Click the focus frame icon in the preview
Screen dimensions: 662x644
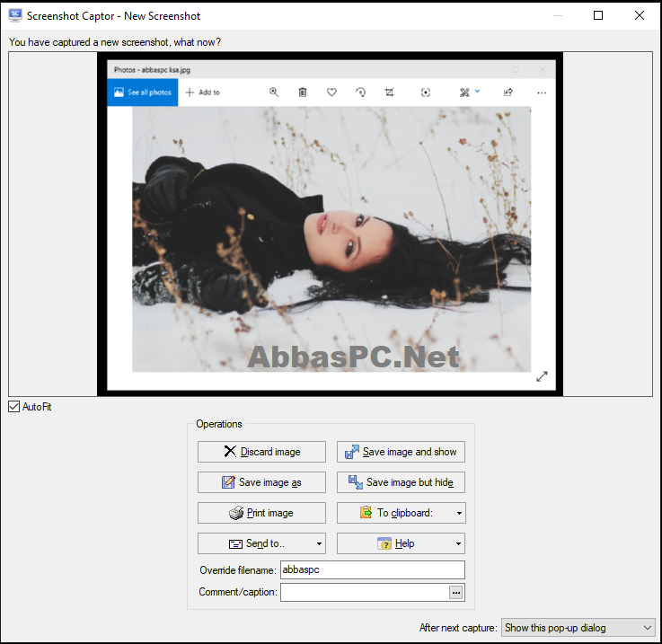426,93
